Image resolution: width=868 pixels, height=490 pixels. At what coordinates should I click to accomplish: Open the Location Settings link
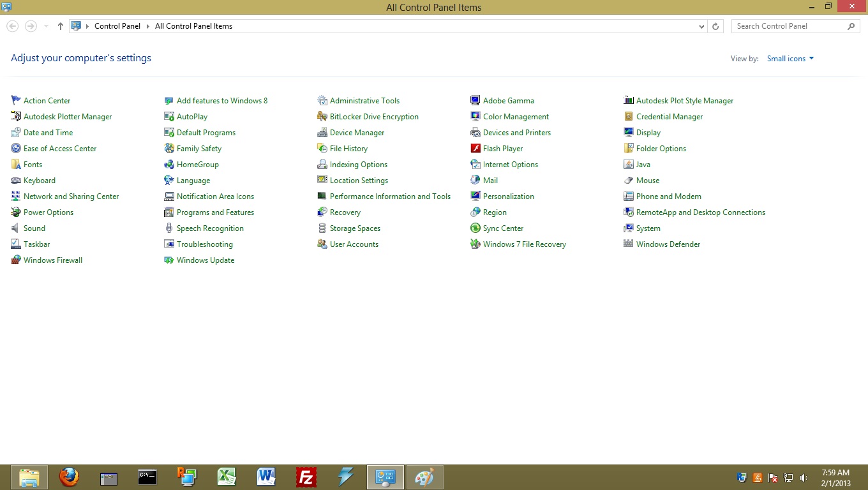[x=359, y=181]
